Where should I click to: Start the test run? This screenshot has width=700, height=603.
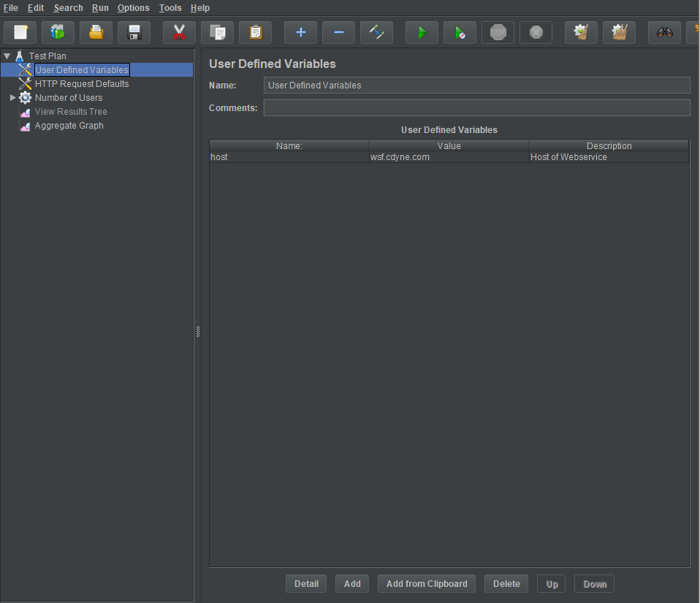(x=422, y=31)
